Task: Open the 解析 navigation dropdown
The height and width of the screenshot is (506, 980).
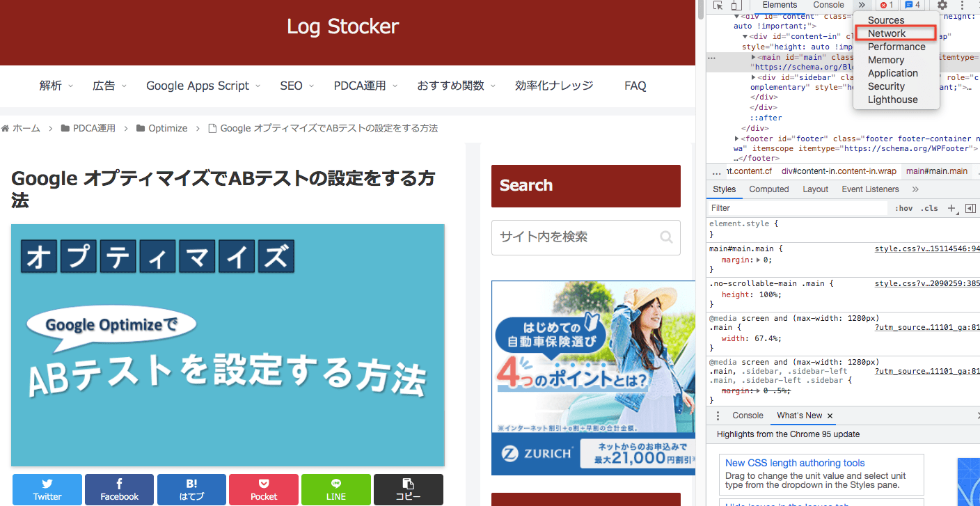Action: [x=55, y=86]
